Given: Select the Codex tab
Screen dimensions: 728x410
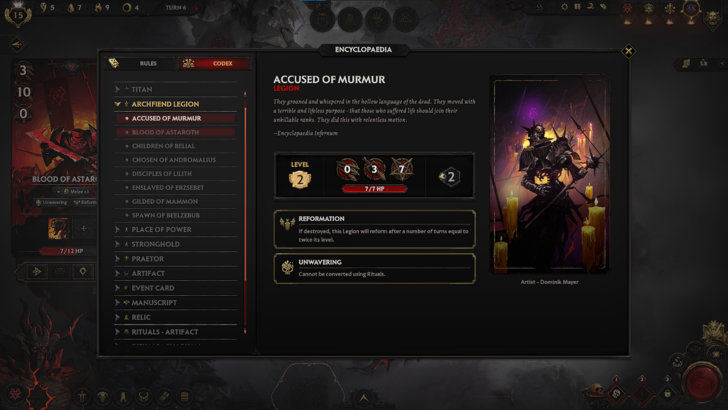Looking at the screenshot, I should 214,63.
